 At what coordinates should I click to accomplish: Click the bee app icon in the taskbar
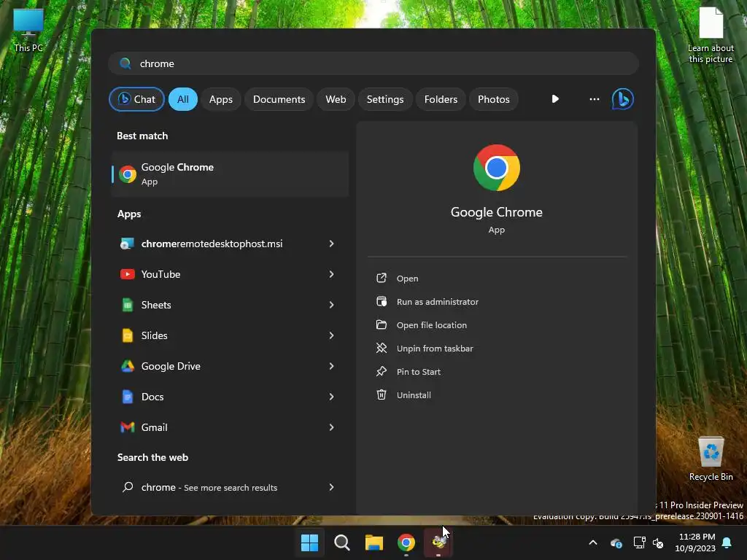coord(438,542)
